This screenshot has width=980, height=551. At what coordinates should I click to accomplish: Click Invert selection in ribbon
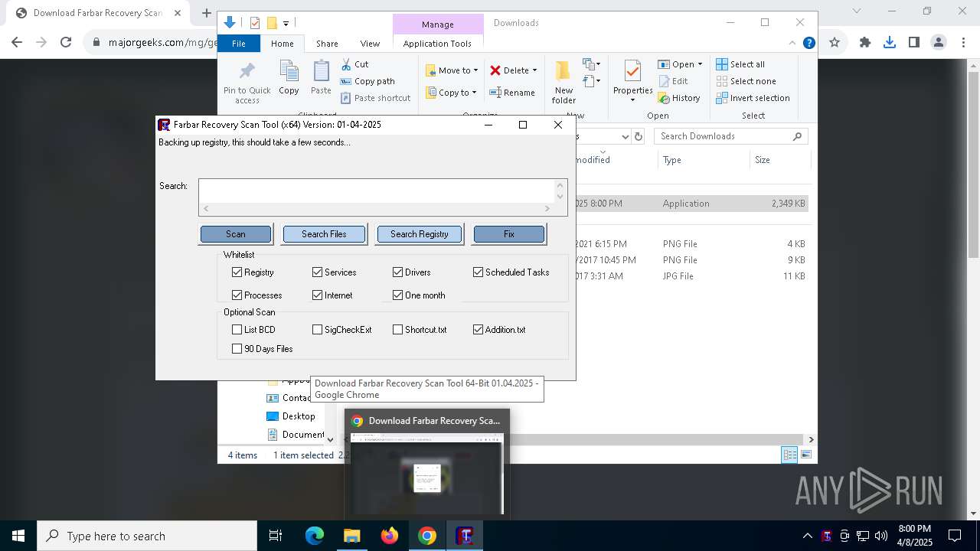(x=753, y=98)
